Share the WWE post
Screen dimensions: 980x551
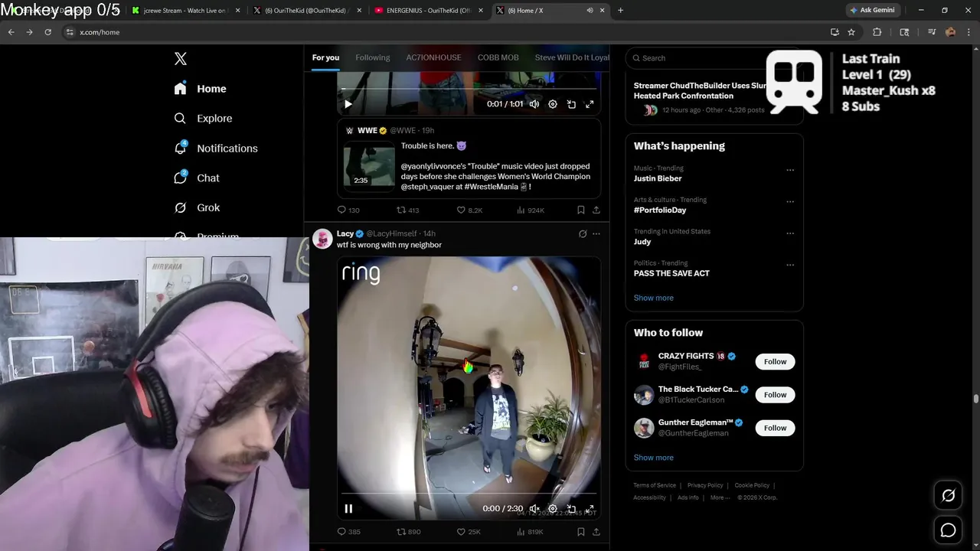point(596,210)
